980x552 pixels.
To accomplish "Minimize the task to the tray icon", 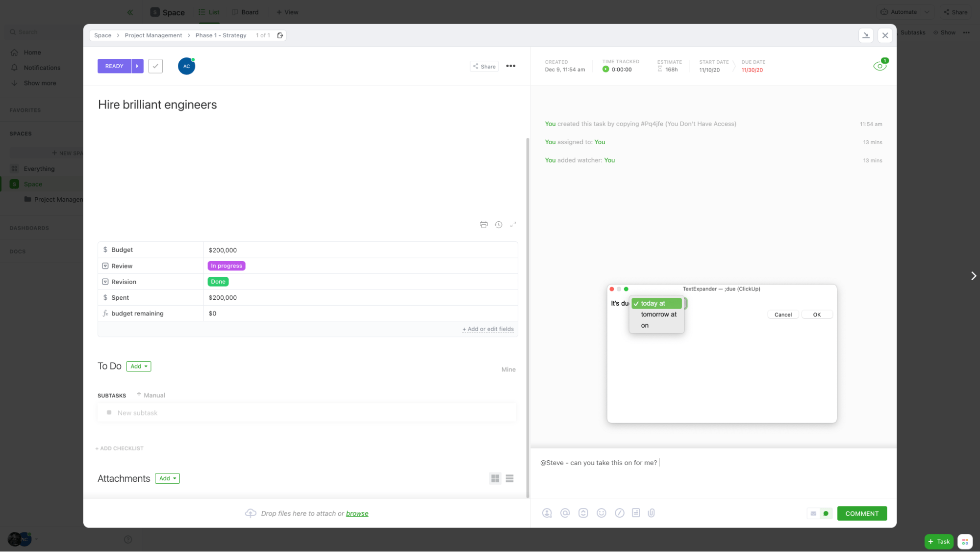I will [866, 35].
